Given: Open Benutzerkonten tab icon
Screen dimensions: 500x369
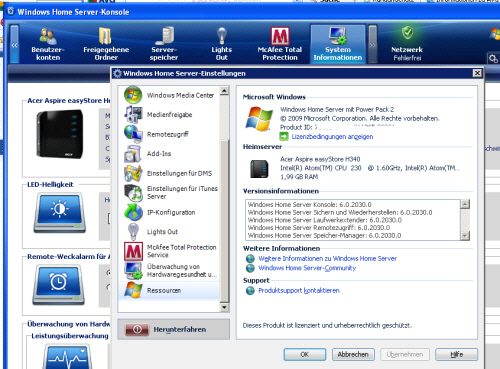Looking at the screenshot, I should [x=48, y=36].
